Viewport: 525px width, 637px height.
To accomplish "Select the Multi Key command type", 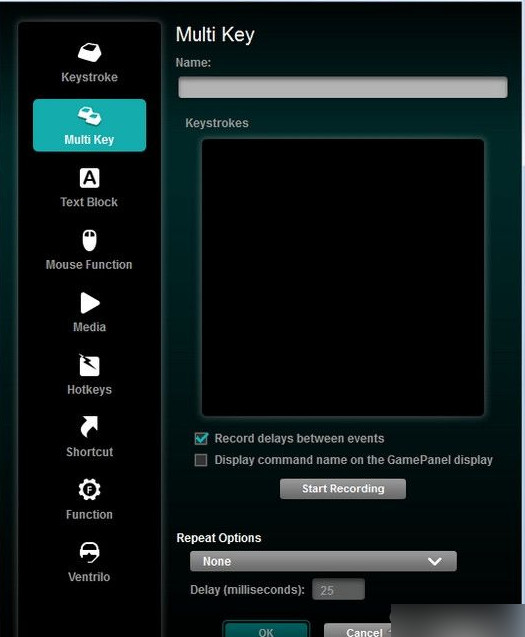I will (x=89, y=125).
